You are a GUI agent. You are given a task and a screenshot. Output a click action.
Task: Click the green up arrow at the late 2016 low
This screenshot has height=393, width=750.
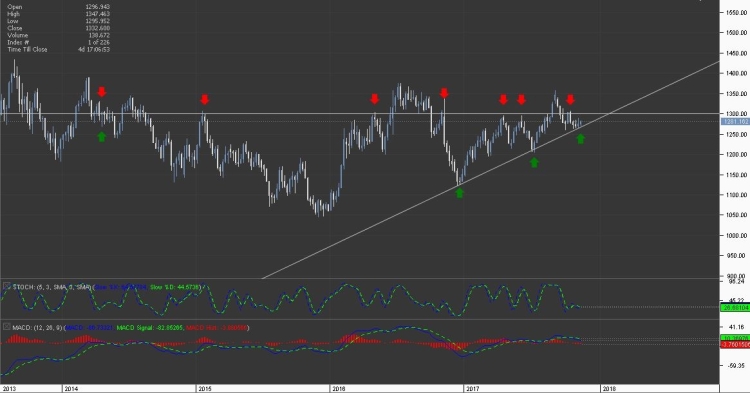point(460,193)
